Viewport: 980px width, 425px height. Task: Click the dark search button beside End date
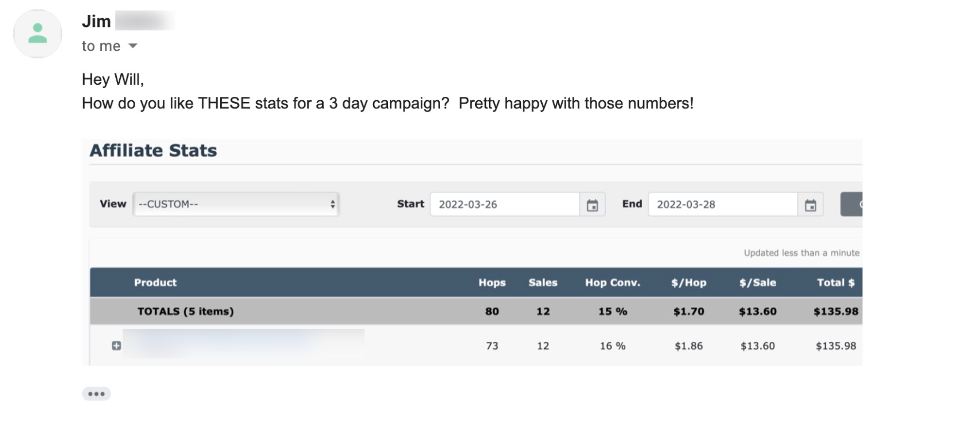pyautogui.click(x=851, y=204)
